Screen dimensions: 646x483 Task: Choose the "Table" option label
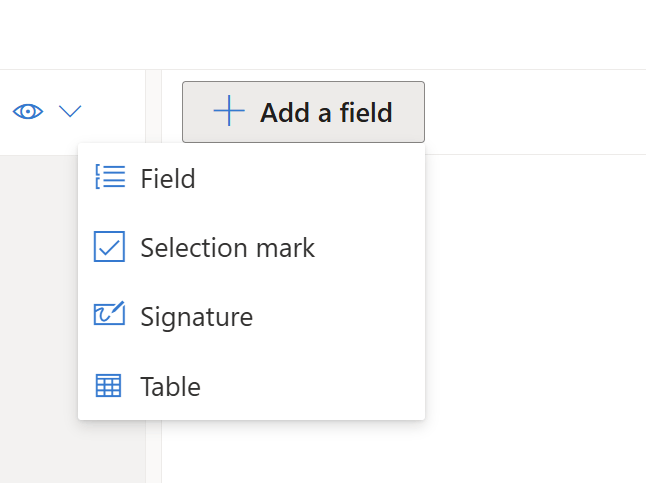pos(170,387)
